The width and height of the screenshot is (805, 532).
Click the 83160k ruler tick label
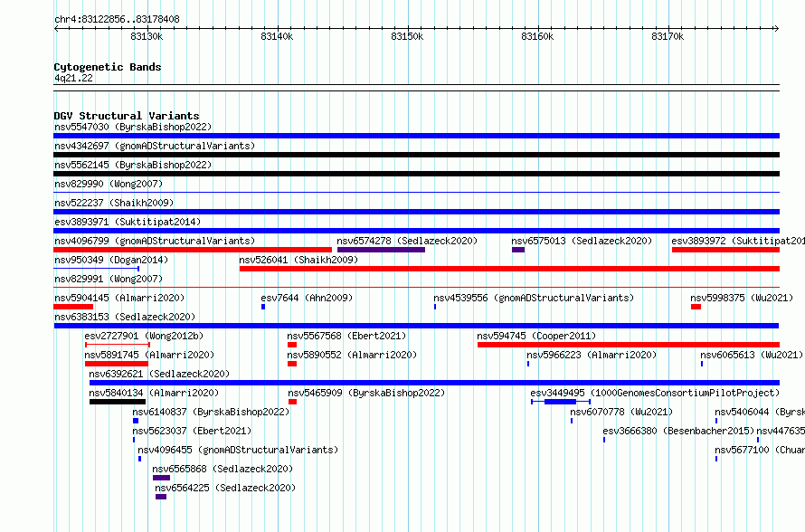(x=537, y=37)
